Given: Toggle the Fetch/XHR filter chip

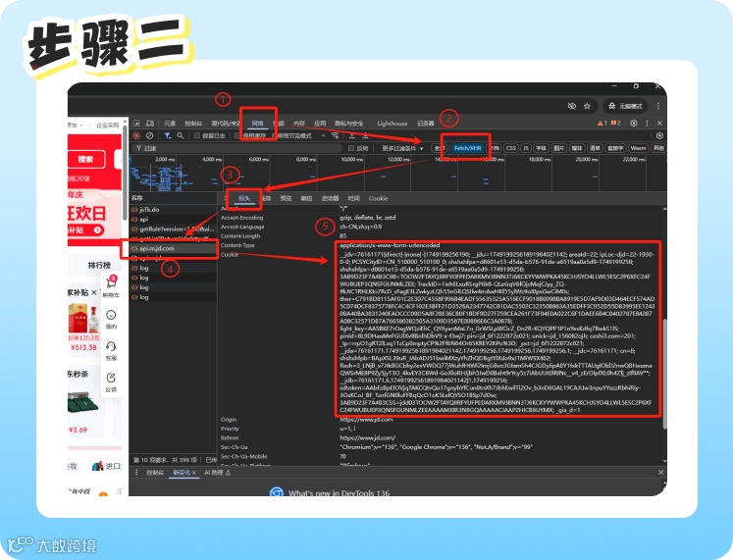Looking at the screenshot, I should coord(467,148).
